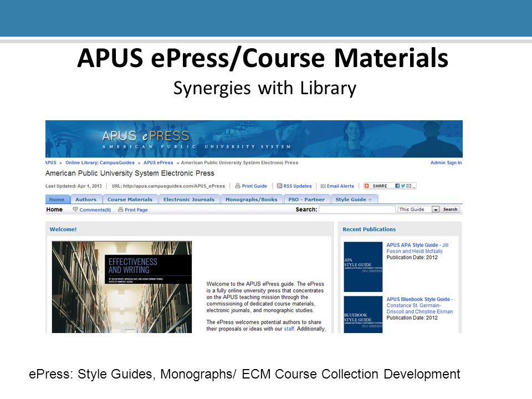Image resolution: width=532 pixels, height=399 pixels.
Task: Click the Admin Sign In link
Action: [x=446, y=162]
